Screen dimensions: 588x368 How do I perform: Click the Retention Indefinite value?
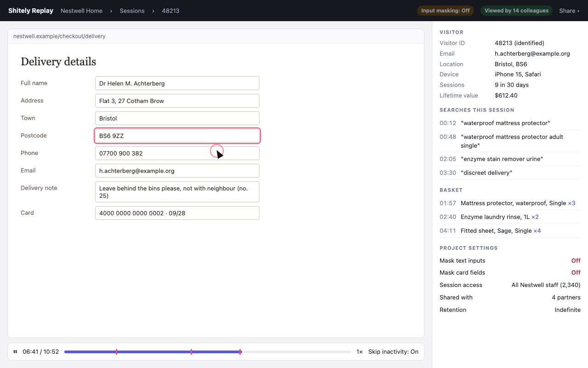click(567, 310)
